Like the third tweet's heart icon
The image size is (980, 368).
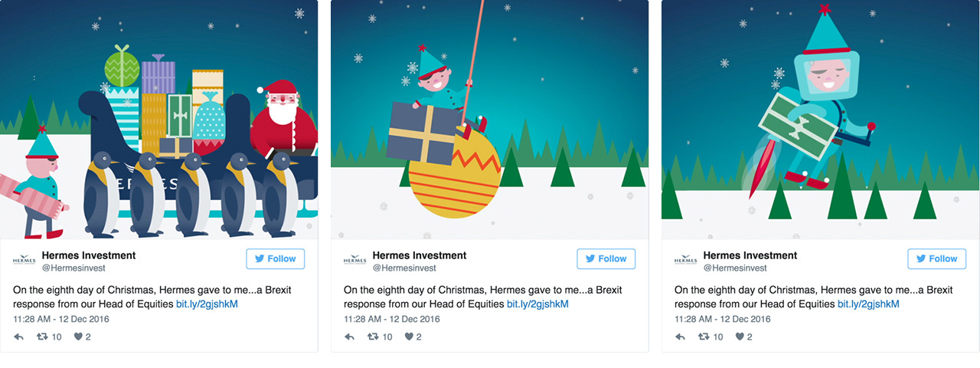740,337
